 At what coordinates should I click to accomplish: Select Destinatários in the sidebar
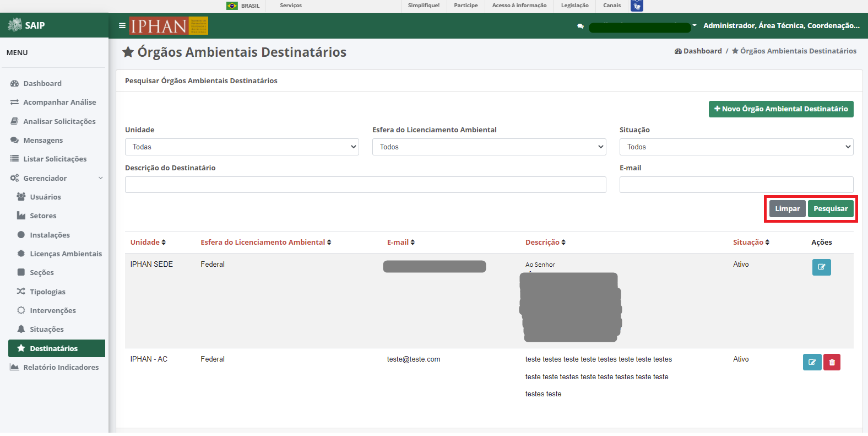[x=57, y=348]
